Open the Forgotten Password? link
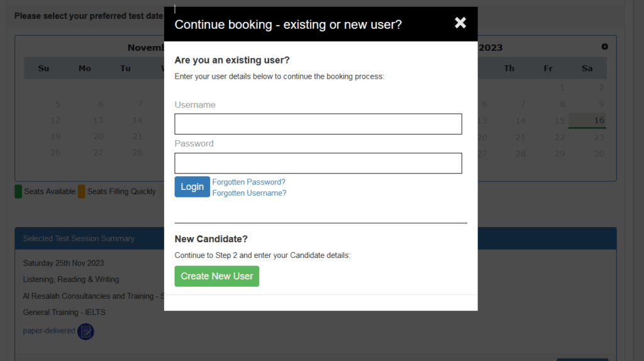This screenshot has height=361, width=644. pyautogui.click(x=249, y=182)
